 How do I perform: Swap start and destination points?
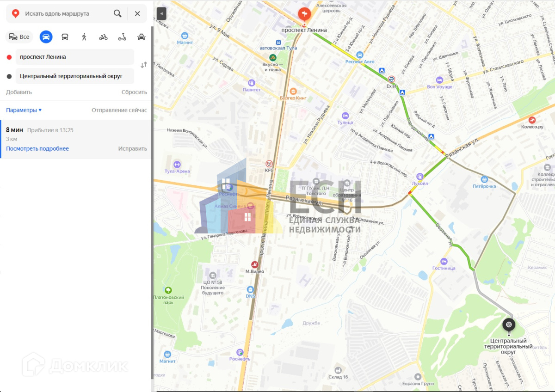point(144,65)
